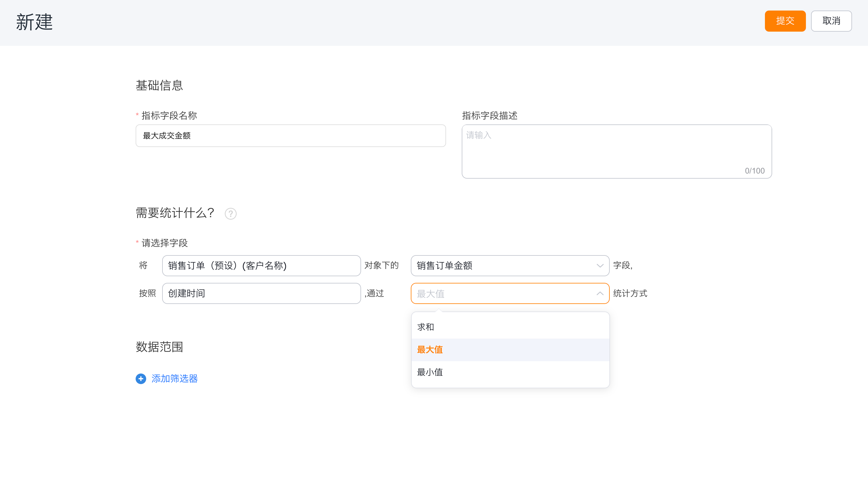Image resolution: width=868 pixels, height=488 pixels.
Task: Click the 添加筛选器 link text
Action: (x=175, y=379)
